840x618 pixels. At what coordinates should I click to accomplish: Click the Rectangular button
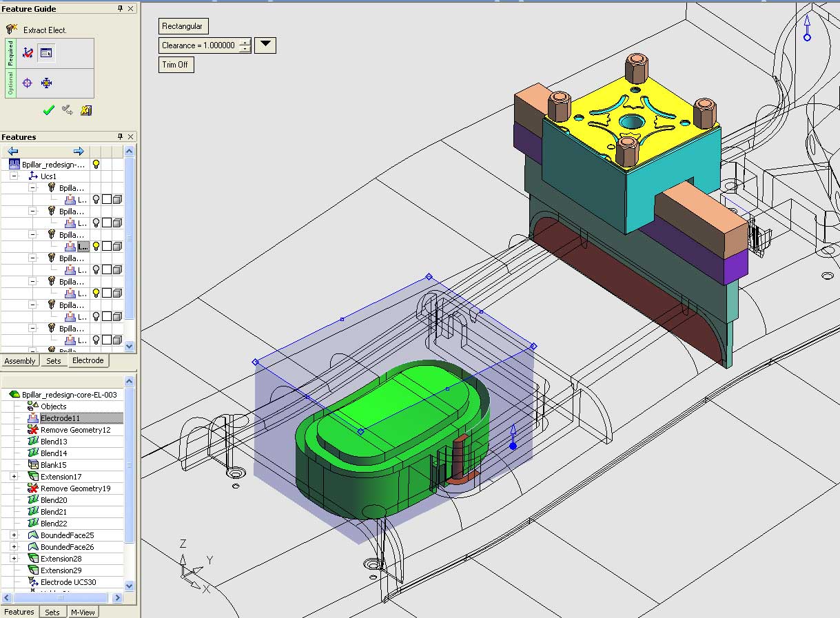click(183, 25)
